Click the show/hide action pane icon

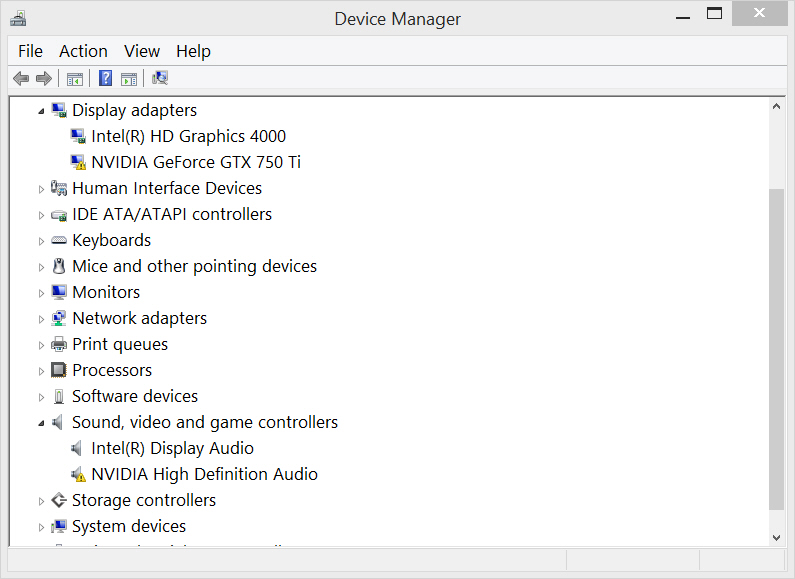coord(129,79)
